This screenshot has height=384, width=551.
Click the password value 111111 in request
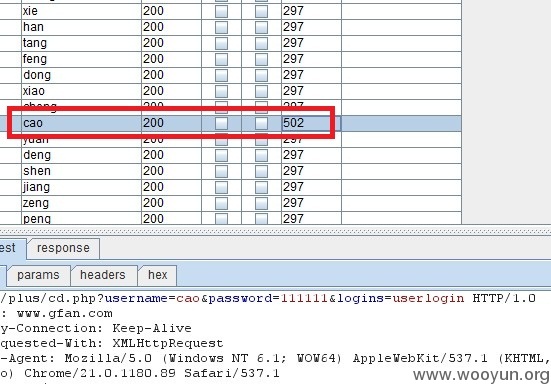tap(304, 299)
